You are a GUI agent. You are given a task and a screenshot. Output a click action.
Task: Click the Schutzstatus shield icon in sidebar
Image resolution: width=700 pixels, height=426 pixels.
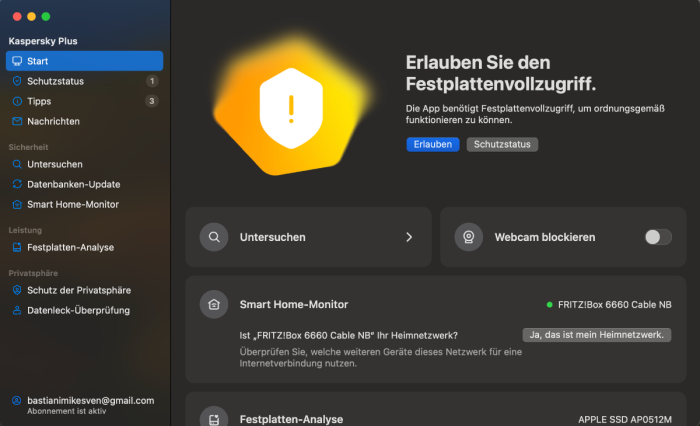pyautogui.click(x=17, y=81)
